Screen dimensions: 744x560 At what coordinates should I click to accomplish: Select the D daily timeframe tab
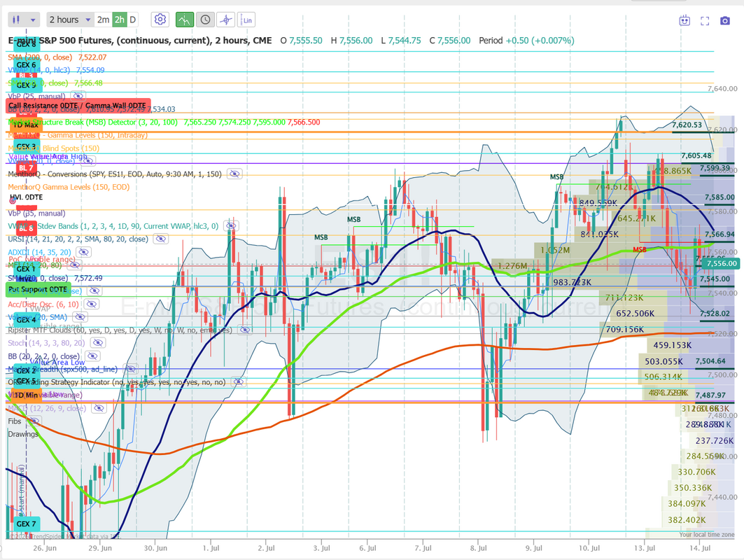133,20
